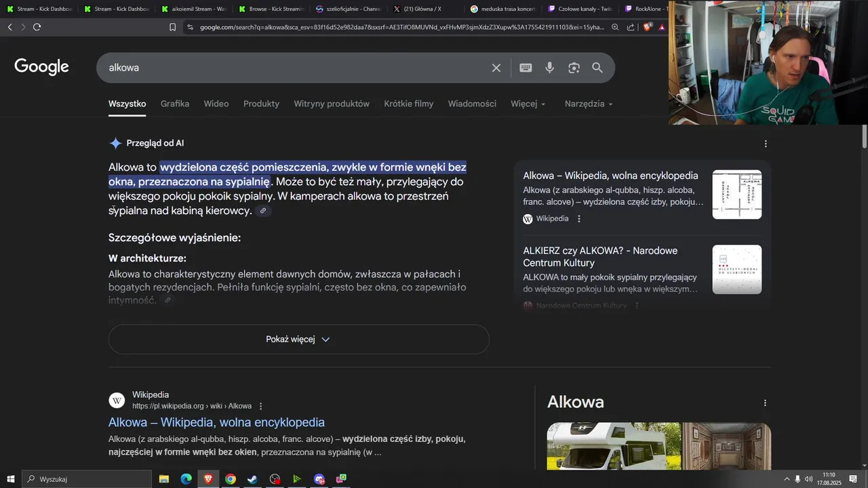The image size is (868, 488).
Task: Go back with the browser back arrow
Action: (9, 27)
